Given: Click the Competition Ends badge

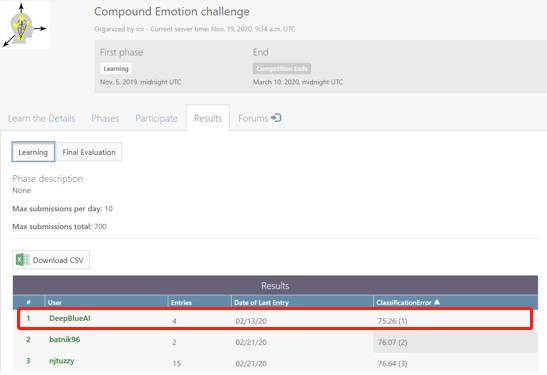Looking at the screenshot, I should coord(282,68).
